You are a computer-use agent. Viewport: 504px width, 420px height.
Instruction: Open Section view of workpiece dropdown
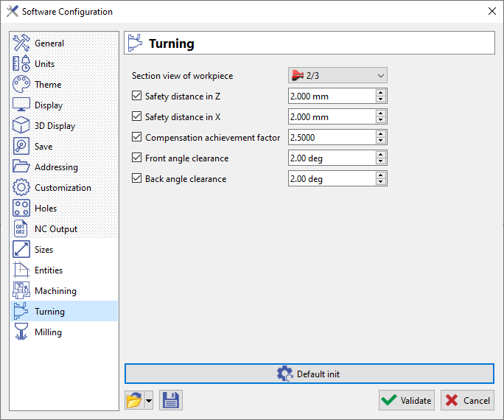[x=337, y=75]
